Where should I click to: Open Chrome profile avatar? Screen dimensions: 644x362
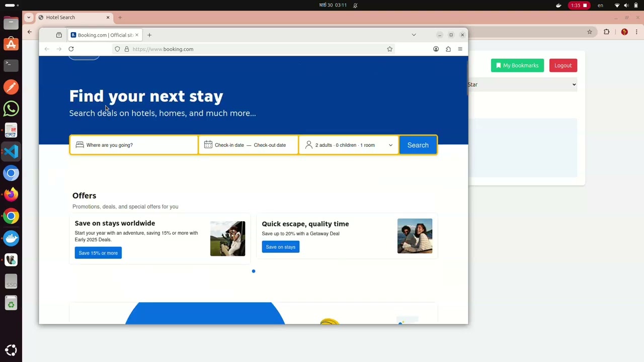pos(624,32)
